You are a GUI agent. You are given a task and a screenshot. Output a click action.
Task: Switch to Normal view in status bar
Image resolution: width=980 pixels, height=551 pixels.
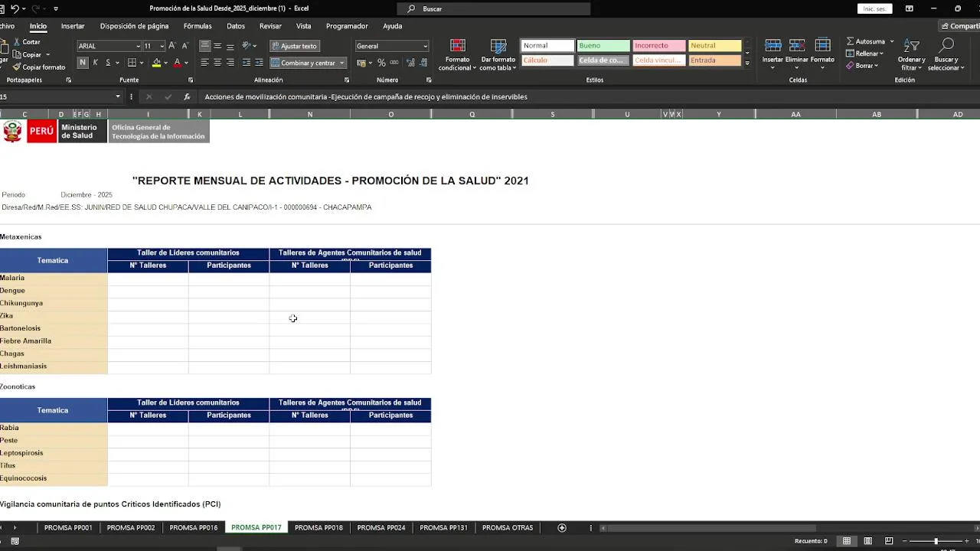tap(847, 541)
